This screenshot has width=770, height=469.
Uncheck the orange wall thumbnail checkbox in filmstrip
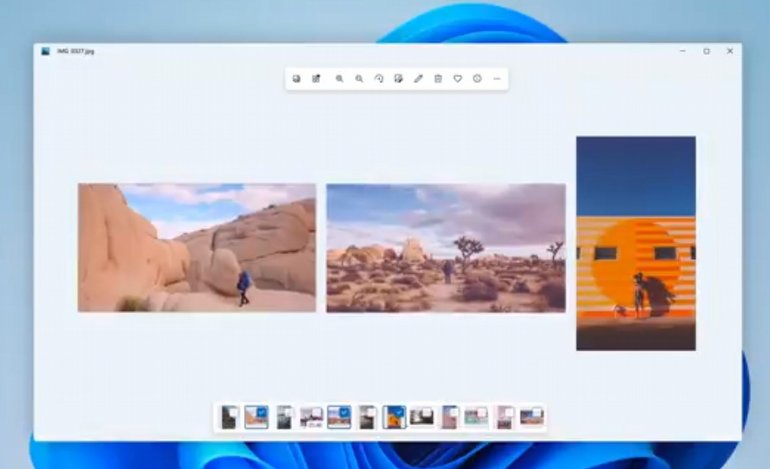coord(399,413)
